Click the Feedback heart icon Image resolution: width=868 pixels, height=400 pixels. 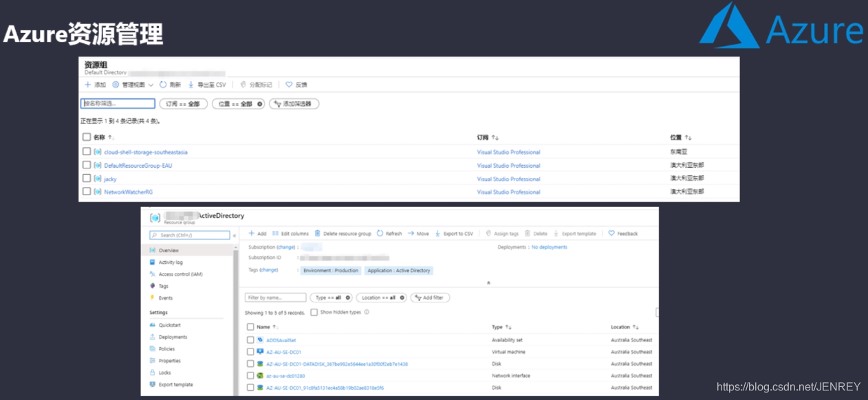click(x=611, y=234)
